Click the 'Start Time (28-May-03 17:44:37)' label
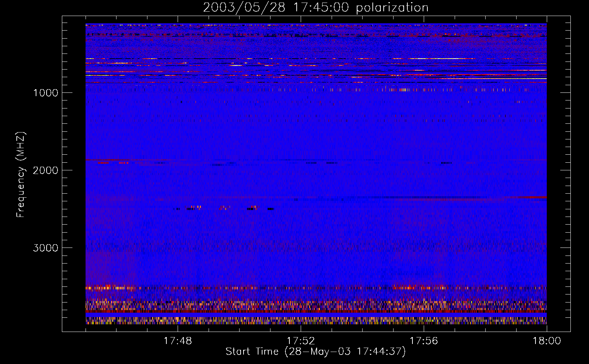Image resolution: width=589 pixels, height=364 pixels. (316, 352)
